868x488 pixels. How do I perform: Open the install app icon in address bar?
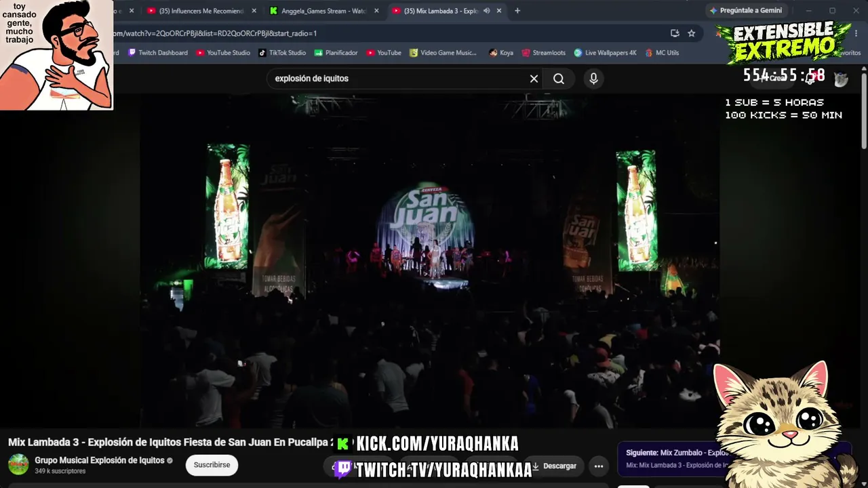tap(675, 33)
